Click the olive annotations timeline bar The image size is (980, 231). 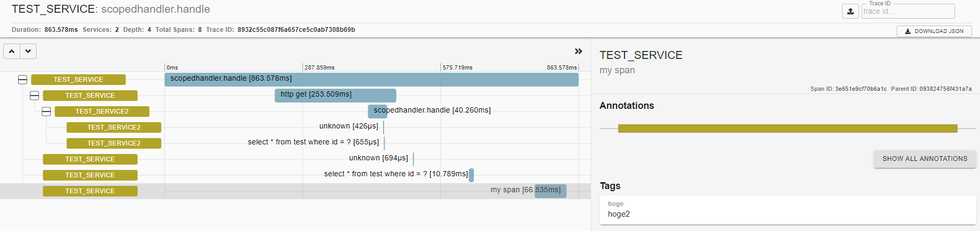[788, 129]
